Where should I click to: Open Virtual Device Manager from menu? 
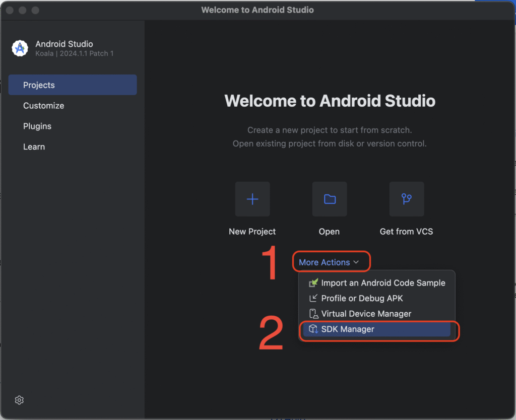(377, 314)
